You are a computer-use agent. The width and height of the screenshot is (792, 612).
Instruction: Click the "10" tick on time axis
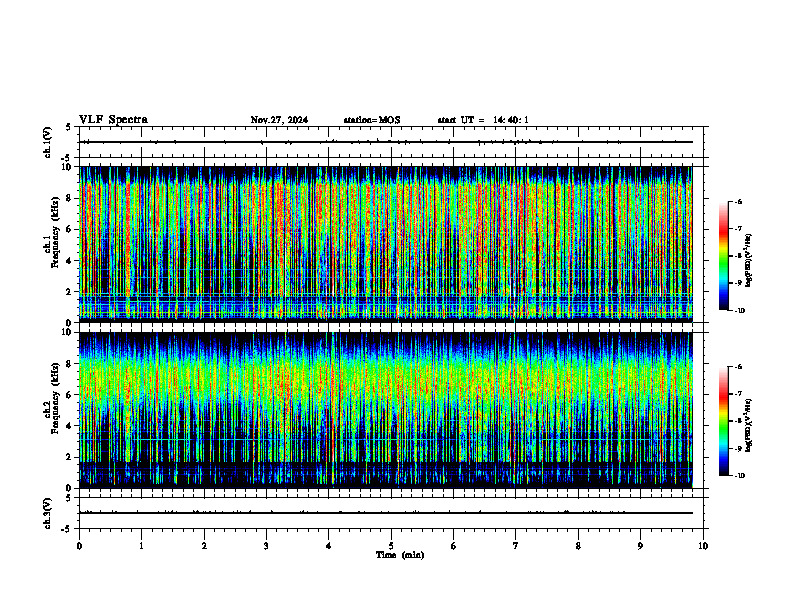coord(703,546)
